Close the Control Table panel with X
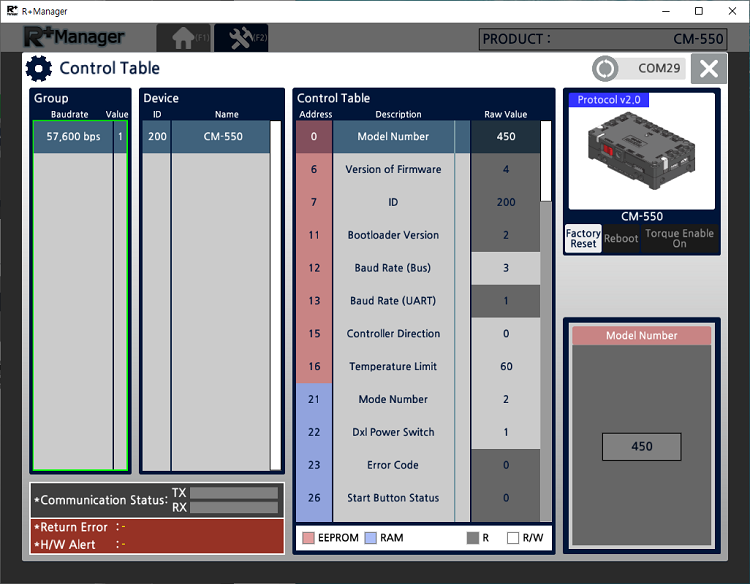This screenshot has height=584, width=750. point(708,69)
